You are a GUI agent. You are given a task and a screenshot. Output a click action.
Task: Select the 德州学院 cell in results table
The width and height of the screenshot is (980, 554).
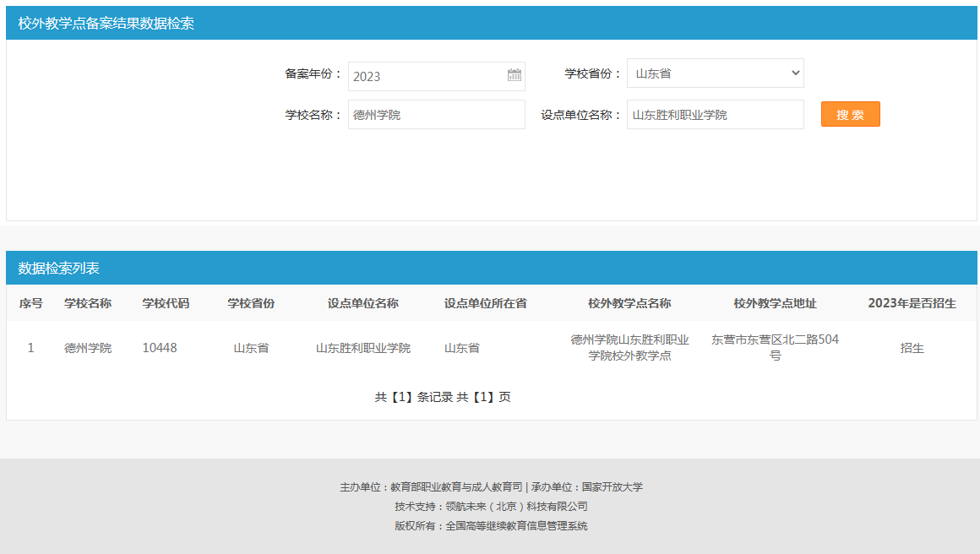tap(88, 348)
